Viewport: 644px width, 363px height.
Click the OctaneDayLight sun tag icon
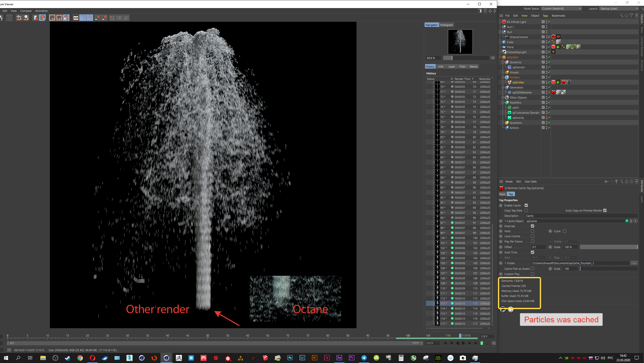[553, 52]
